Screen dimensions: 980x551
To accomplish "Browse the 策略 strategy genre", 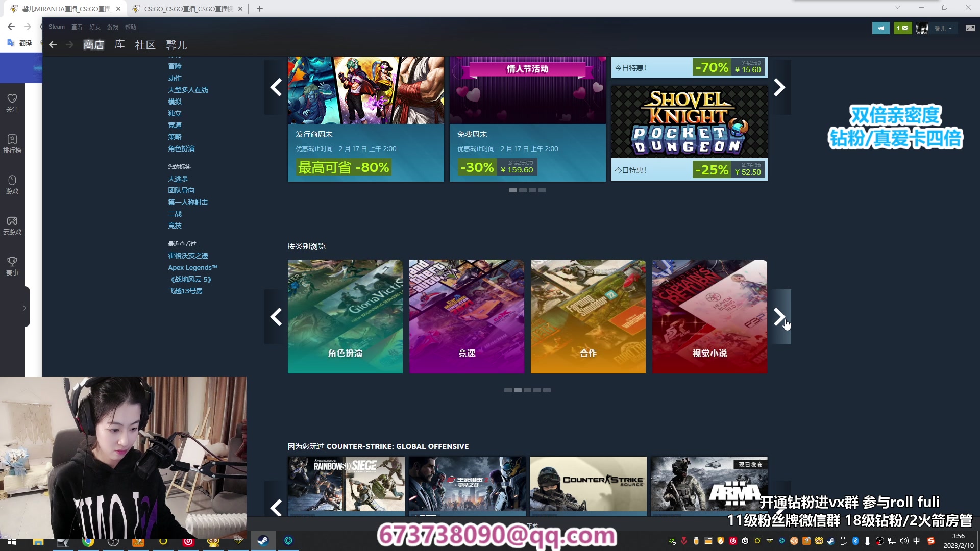I will pos(175,137).
